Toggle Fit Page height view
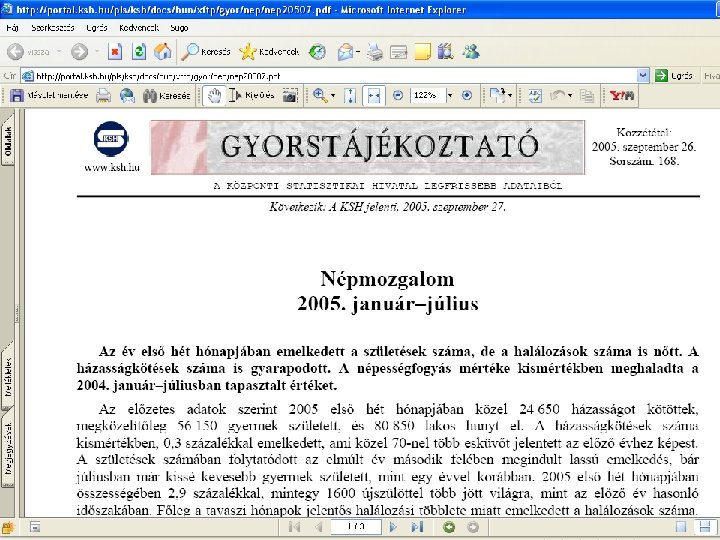Image resolution: width=720 pixels, height=540 pixels. 350,96
